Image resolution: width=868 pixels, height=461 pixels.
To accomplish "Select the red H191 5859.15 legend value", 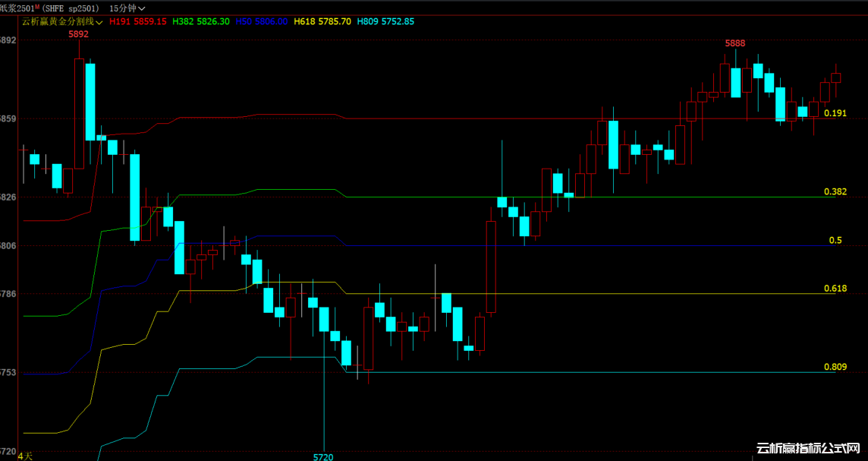I will tap(138, 21).
